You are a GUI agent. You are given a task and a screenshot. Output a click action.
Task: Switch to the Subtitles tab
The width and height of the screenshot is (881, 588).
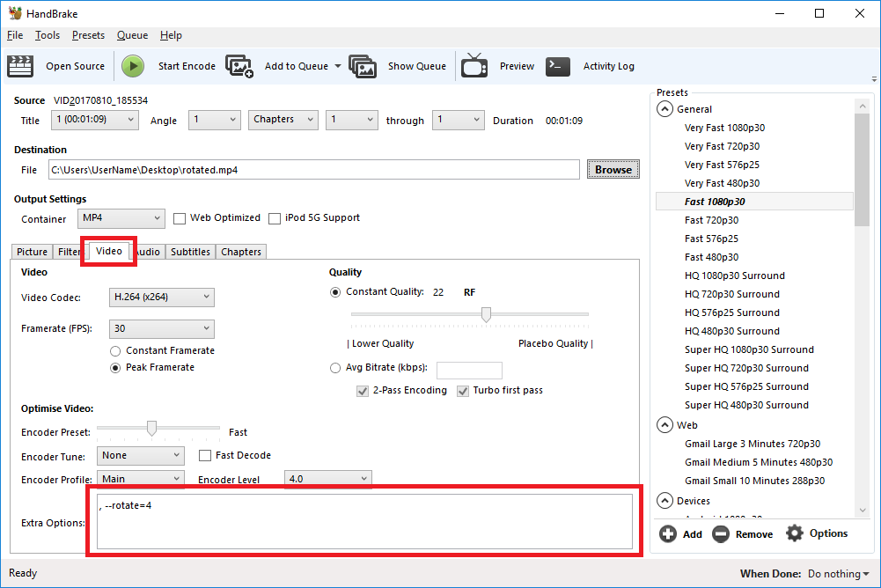click(190, 252)
